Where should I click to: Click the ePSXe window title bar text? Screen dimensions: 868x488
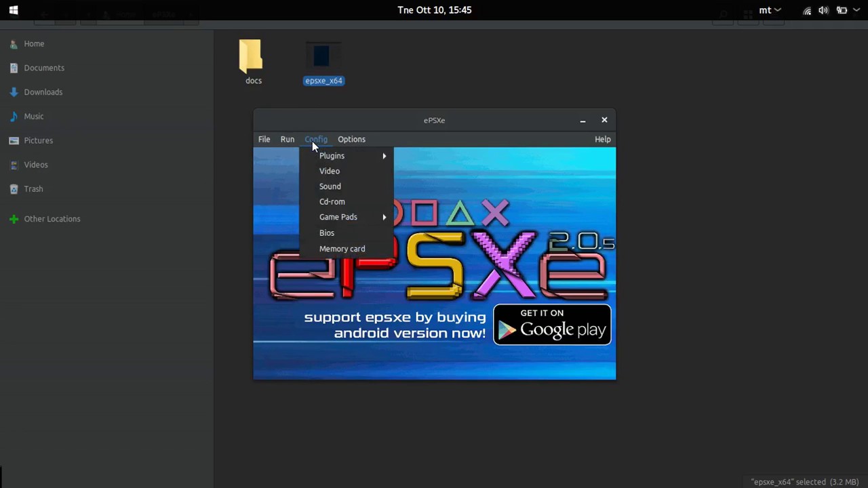435,121
